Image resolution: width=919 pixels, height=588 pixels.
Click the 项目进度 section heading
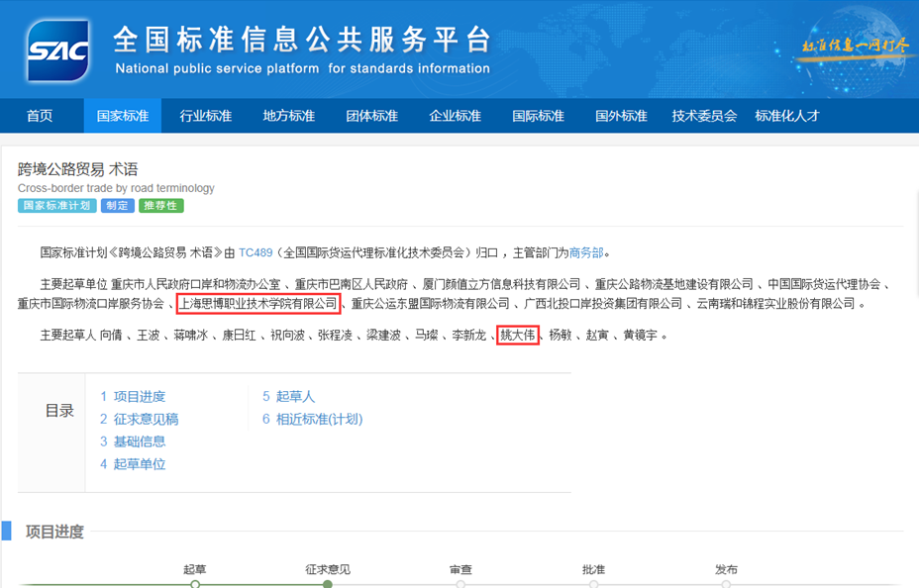55,532
